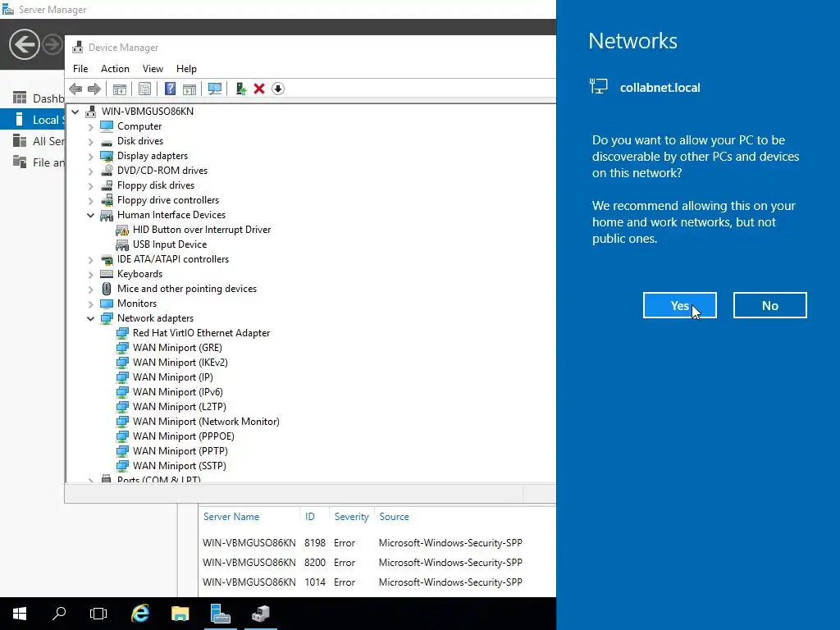Expand the Computer category
The width and height of the screenshot is (840, 630).
tap(90, 127)
